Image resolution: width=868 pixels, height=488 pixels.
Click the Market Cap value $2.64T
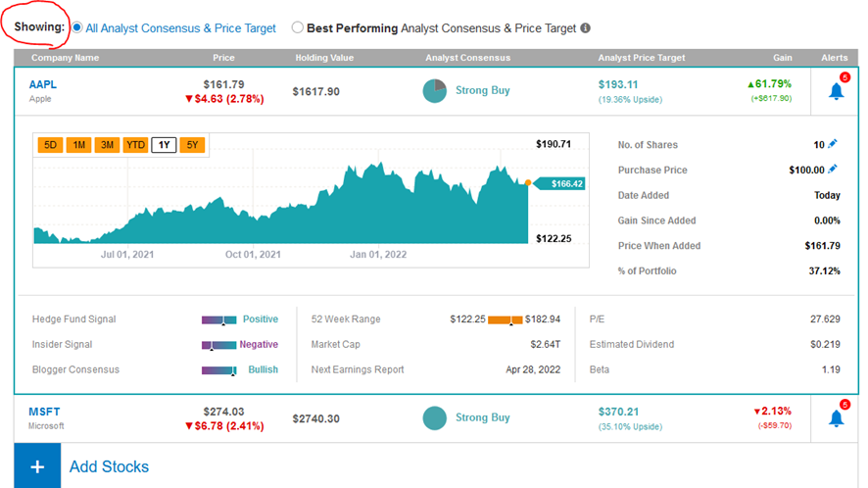[546, 345]
